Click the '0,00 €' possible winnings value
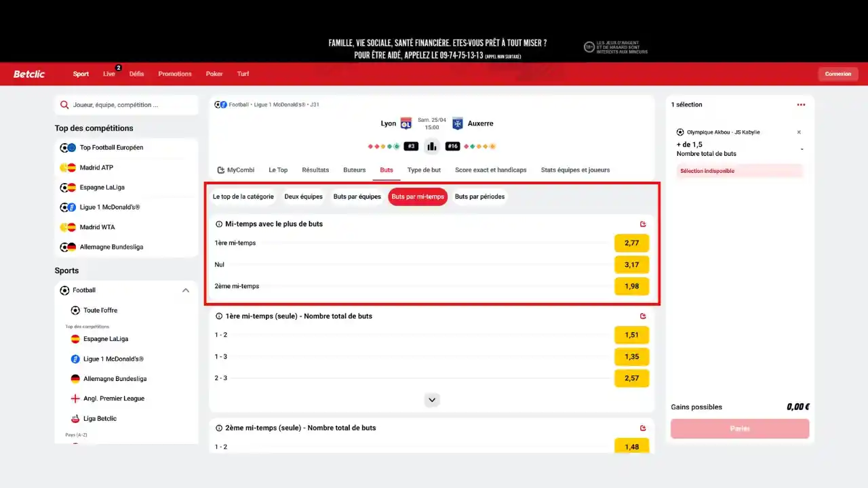868x488 pixels. [x=798, y=407]
